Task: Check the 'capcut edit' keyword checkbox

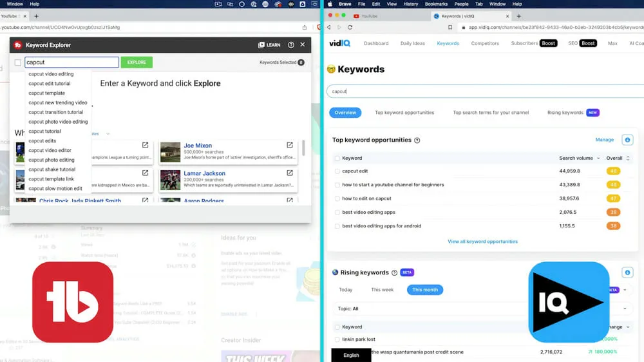Action: (x=337, y=171)
